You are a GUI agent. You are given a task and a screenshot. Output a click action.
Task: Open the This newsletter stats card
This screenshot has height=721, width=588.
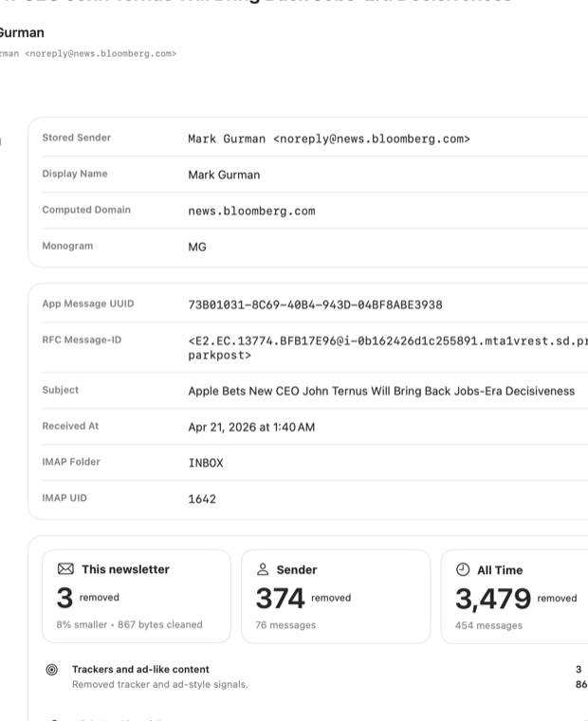137,596
